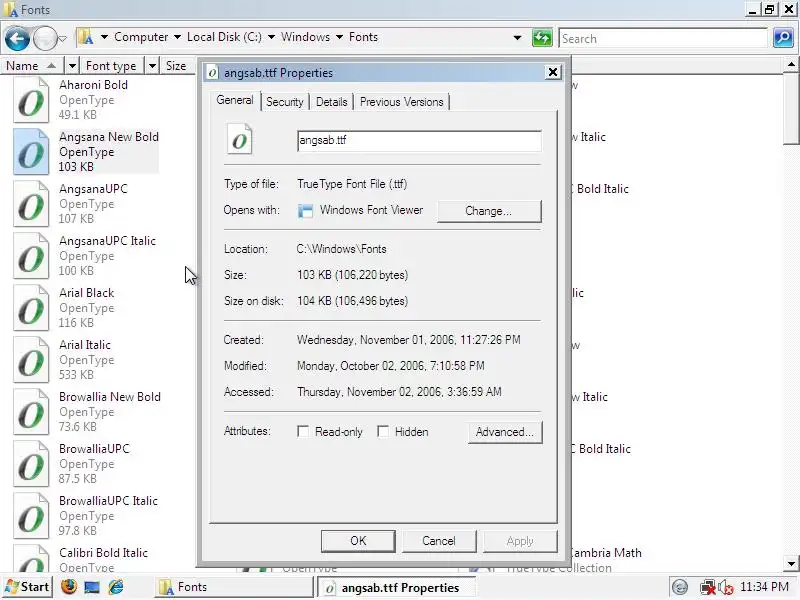Click the Local Disk (C:) breadcrumb segment
Screen dimensions: 800x600
coord(224,37)
